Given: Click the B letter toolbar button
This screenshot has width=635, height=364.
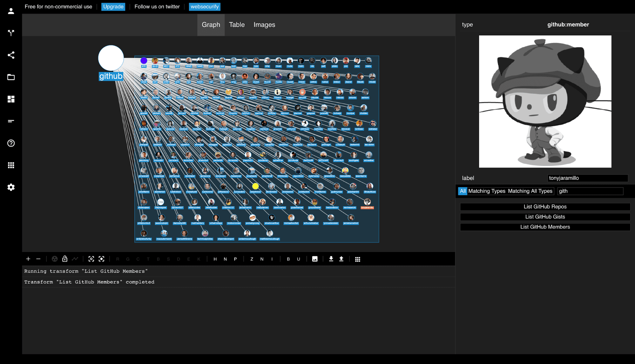Looking at the screenshot, I should tap(288, 259).
